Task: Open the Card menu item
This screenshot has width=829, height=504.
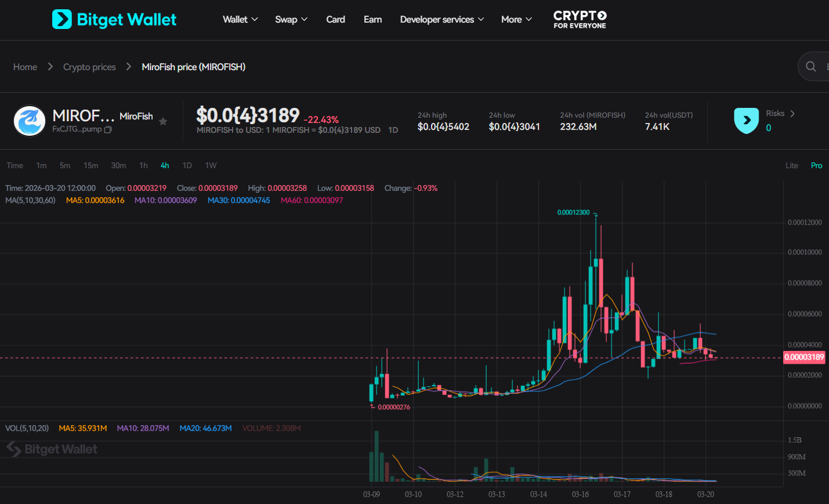Action: pos(335,19)
